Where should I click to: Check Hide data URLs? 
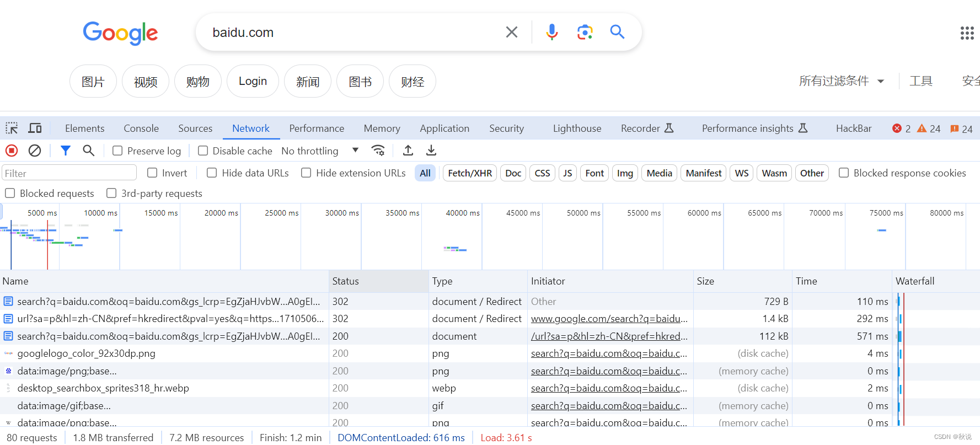(x=212, y=173)
